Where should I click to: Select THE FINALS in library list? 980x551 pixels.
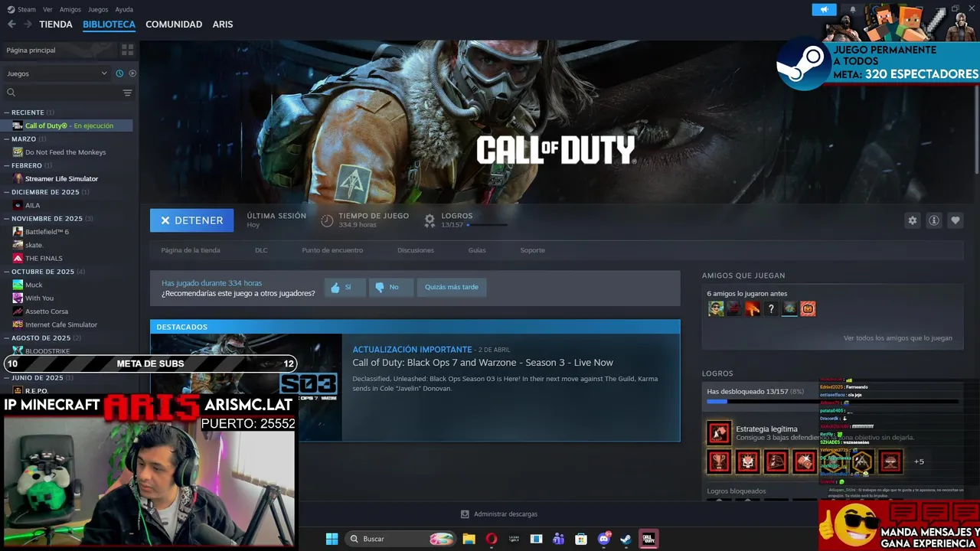tap(44, 259)
